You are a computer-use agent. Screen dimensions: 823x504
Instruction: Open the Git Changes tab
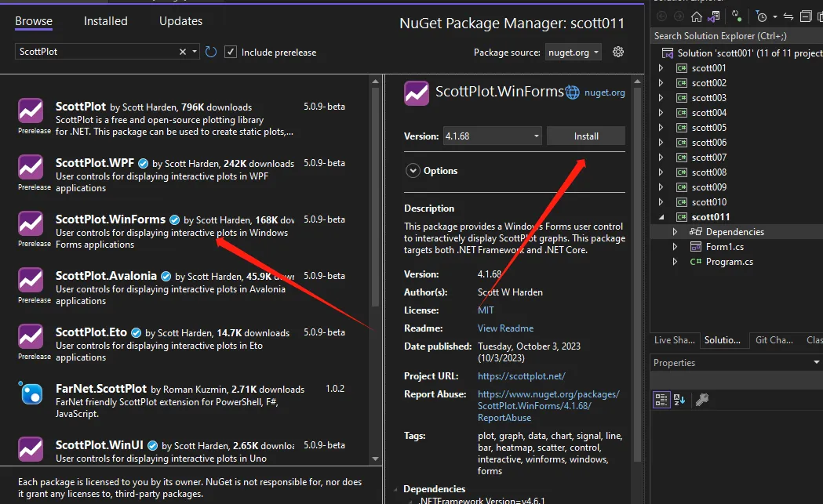(774, 340)
